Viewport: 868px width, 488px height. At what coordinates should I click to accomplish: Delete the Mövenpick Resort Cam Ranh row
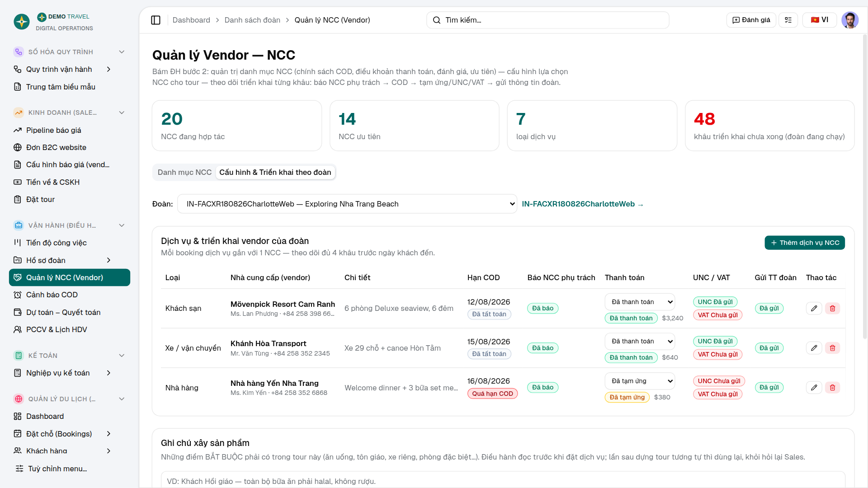[832, 308]
